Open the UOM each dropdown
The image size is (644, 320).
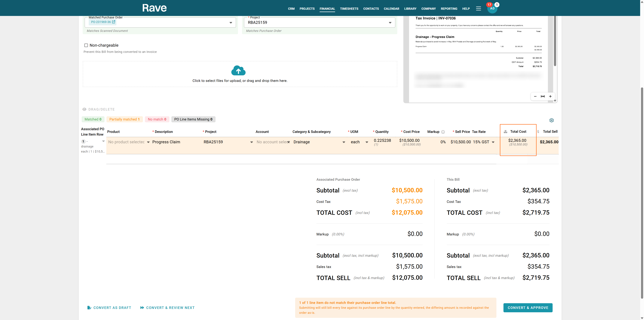click(x=367, y=142)
